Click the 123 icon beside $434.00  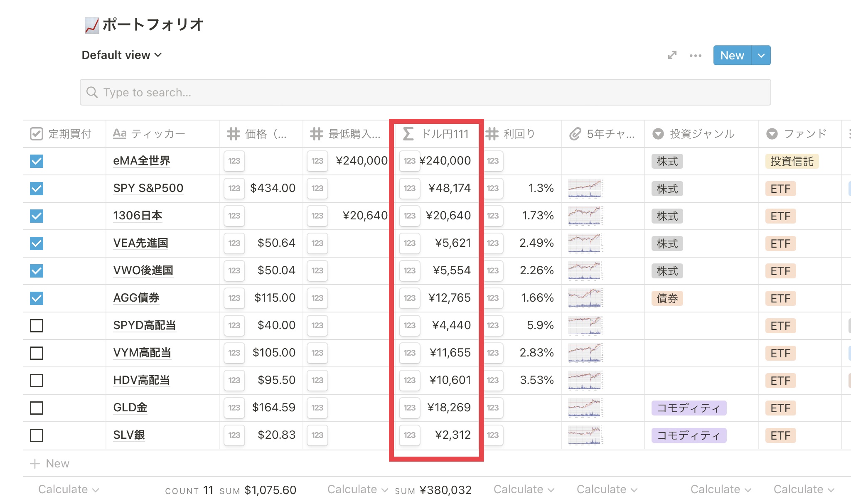click(x=234, y=189)
